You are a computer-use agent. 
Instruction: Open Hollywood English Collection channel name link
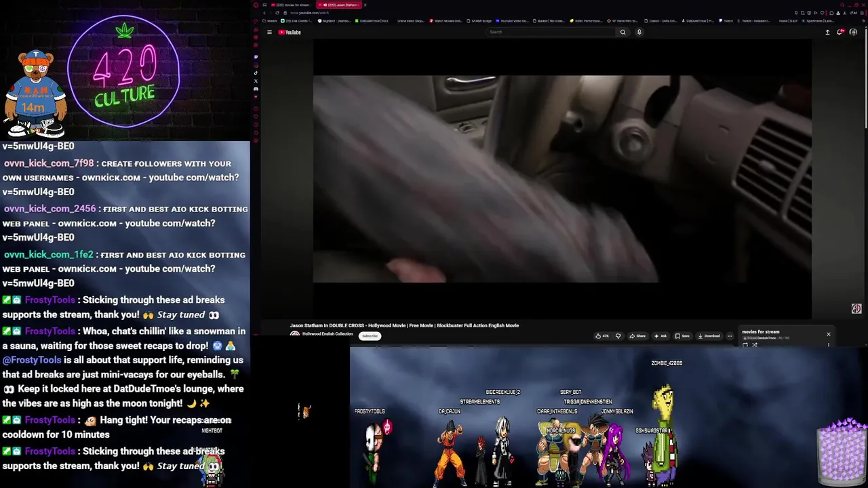pyautogui.click(x=328, y=334)
